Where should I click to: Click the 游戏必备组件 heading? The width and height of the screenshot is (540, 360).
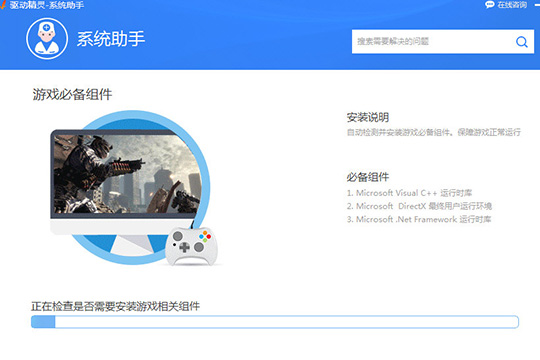pyautogui.click(x=72, y=94)
